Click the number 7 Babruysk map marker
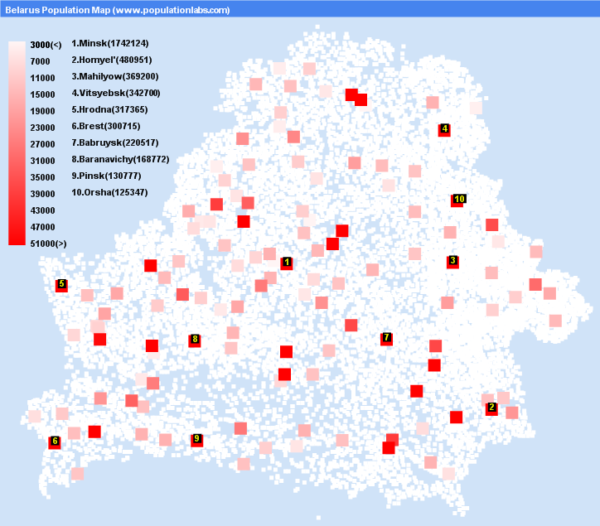The height and width of the screenshot is (526, 600). pos(386,338)
